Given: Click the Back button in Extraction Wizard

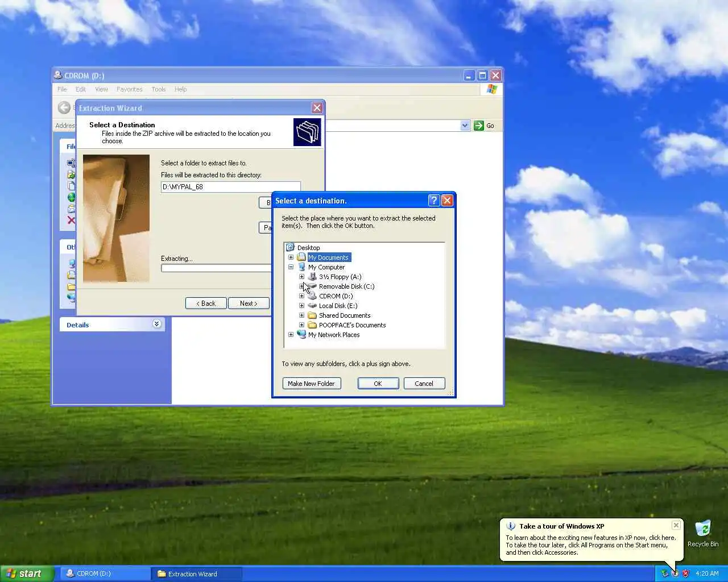Looking at the screenshot, I should pyautogui.click(x=206, y=303).
